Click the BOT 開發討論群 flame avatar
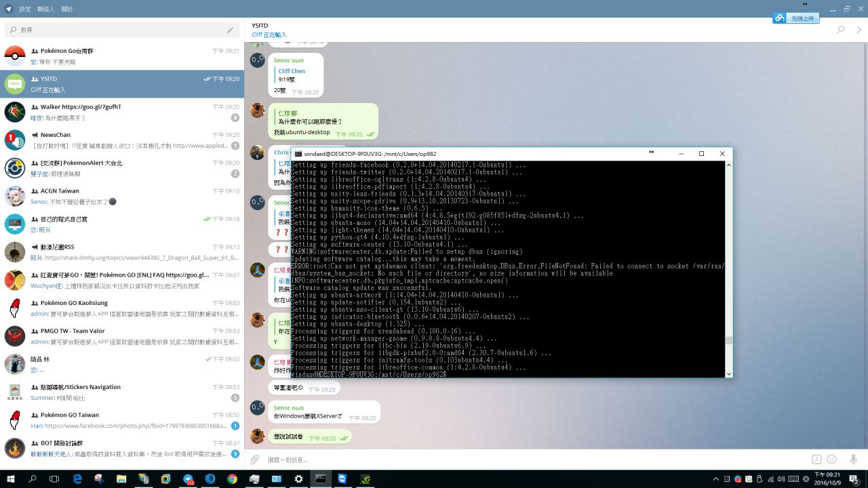868x488 pixels. point(15,448)
